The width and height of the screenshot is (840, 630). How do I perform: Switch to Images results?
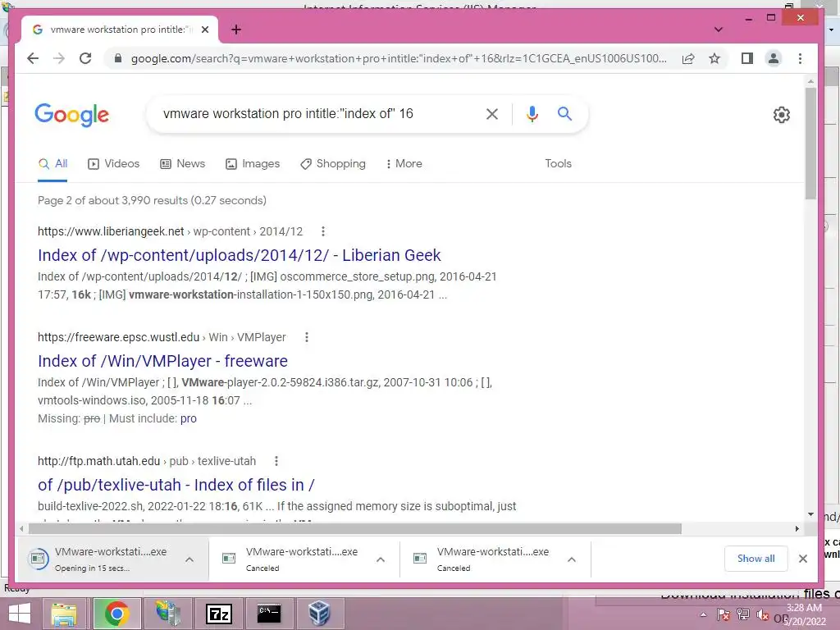pyautogui.click(x=253, y=164)
